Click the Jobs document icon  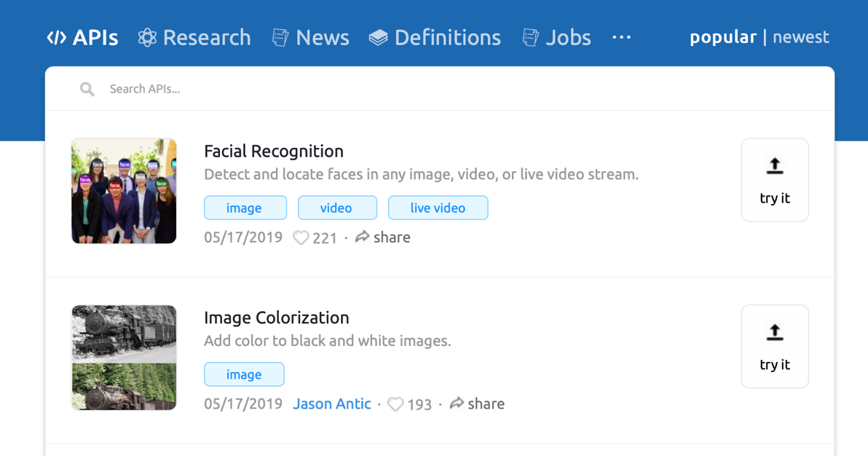point(531,38)
